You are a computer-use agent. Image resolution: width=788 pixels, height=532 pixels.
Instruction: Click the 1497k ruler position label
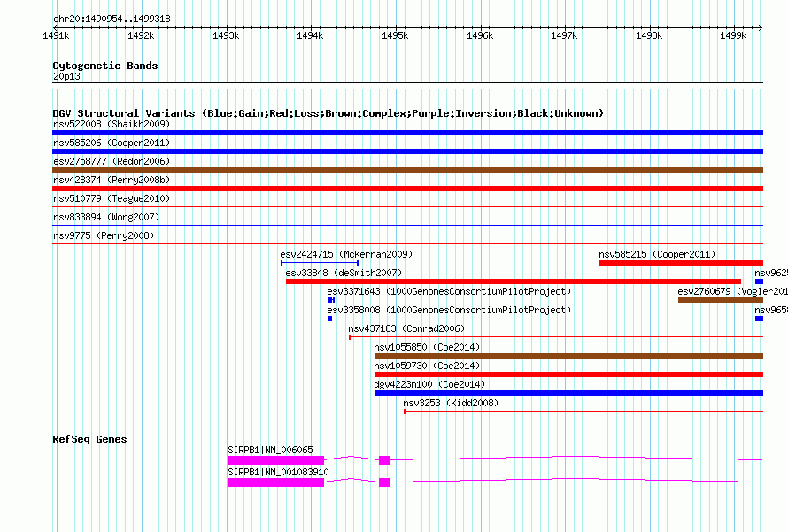[x=564, y=35]
